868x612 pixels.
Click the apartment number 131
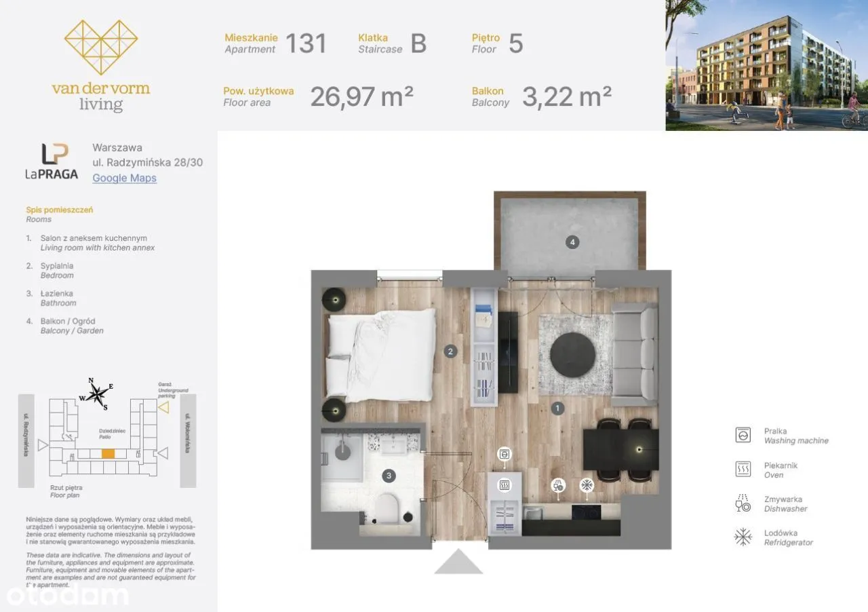tap(306, 43)
